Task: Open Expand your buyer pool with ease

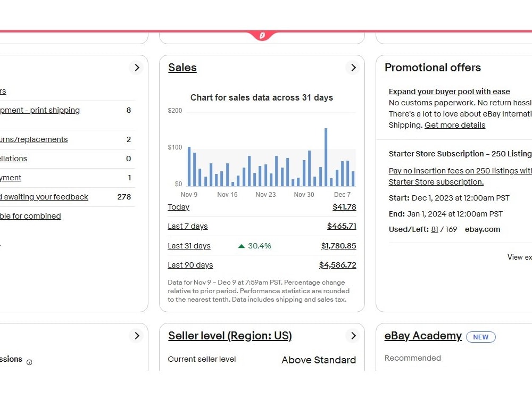Action: point(449,92)
